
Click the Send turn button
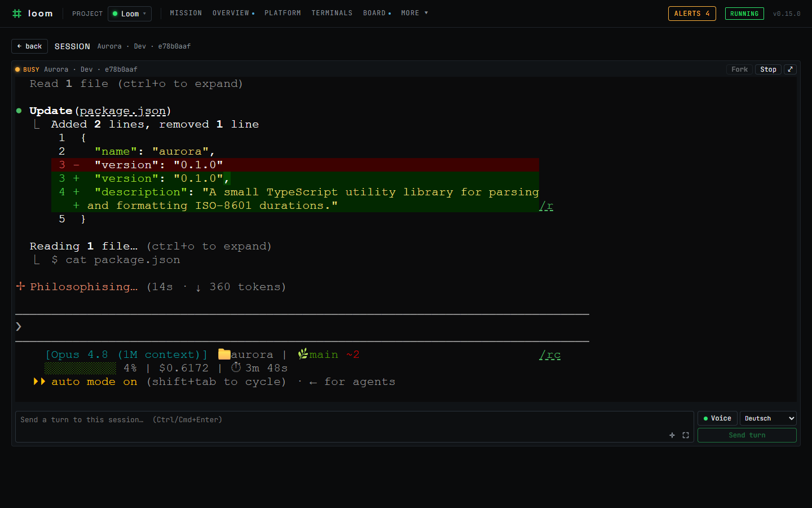(x=747, y=435)
